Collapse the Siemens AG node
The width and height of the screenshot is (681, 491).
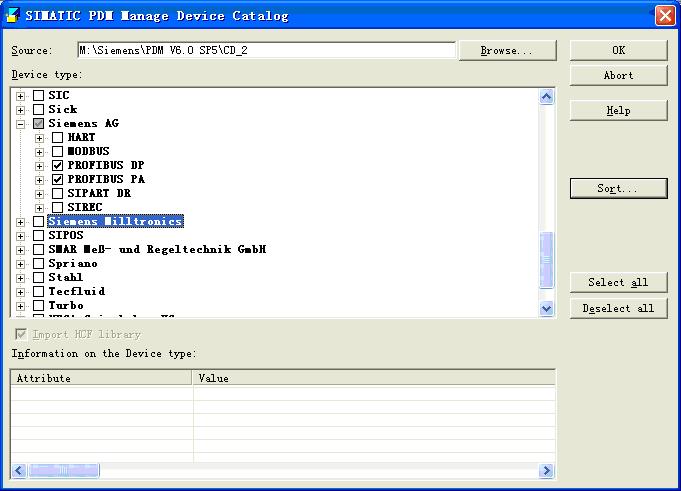[20, 124]
